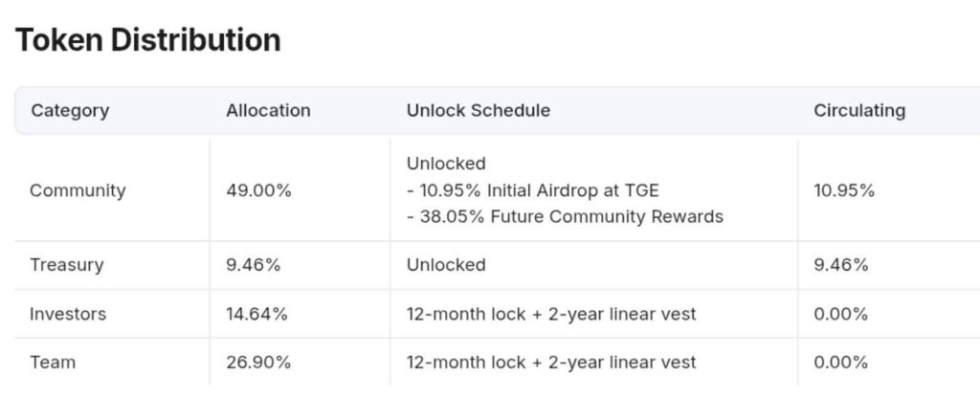
Task: Click the Investors unlock schedule text
Action: point(551,314)
